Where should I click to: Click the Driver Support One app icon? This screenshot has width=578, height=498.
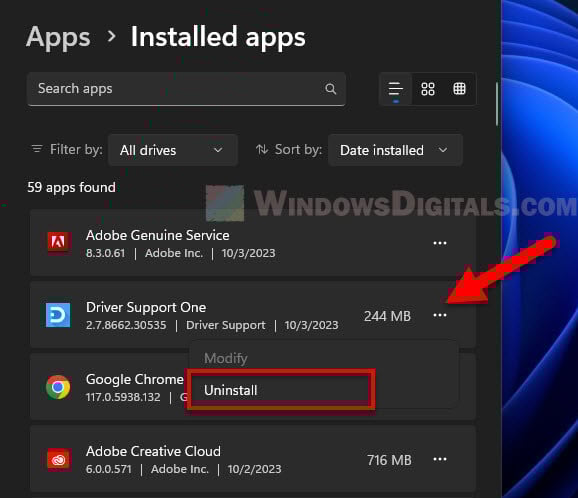point(58,315)
